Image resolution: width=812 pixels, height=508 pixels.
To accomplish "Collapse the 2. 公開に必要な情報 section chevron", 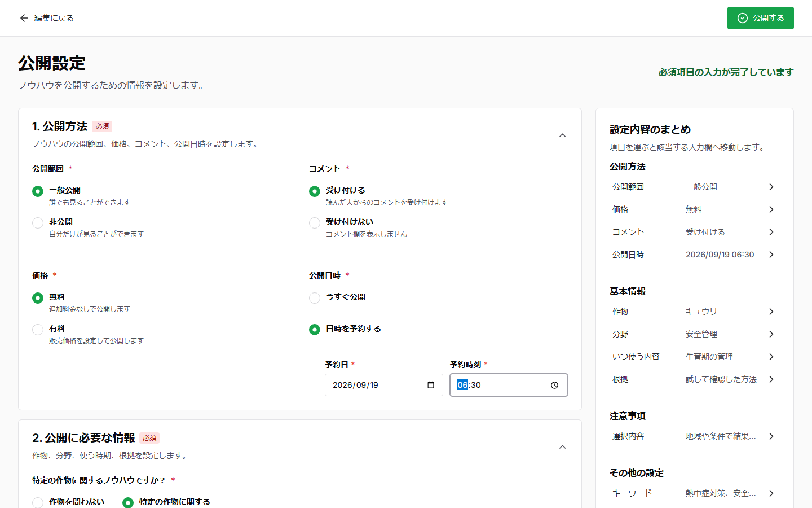I will (x=562, y=447).
